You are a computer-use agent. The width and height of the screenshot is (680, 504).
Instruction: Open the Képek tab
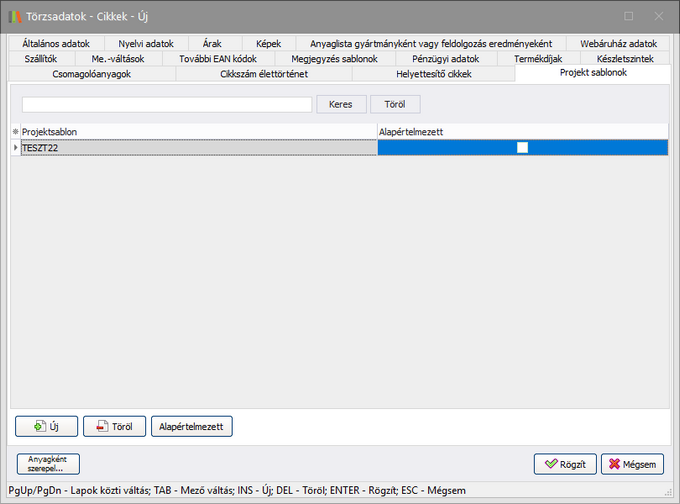tap(268, 44)
